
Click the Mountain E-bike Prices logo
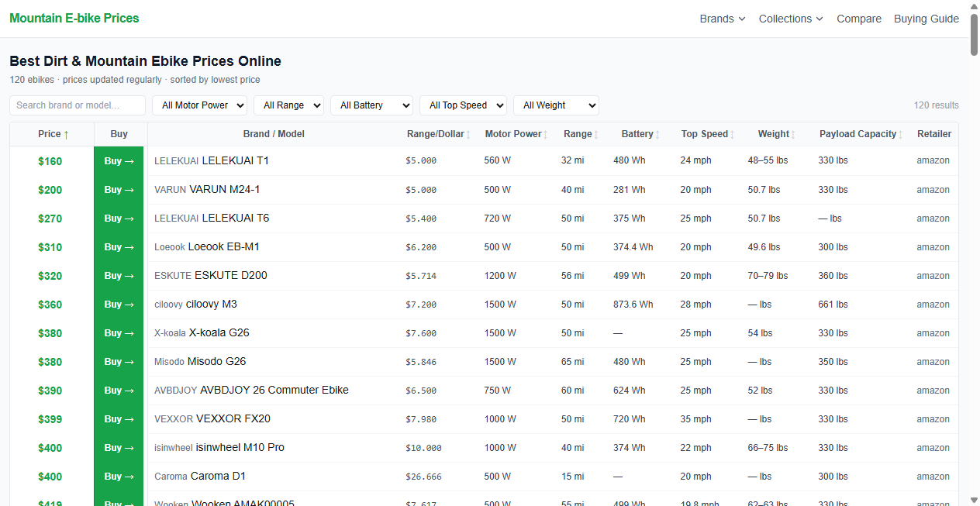pos(74,18)
